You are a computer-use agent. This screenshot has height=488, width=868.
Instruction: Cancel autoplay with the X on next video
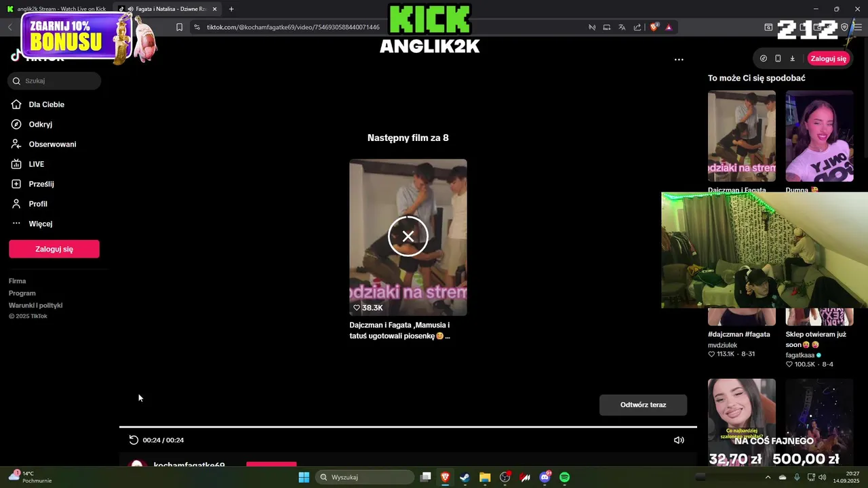pos(408,236)
